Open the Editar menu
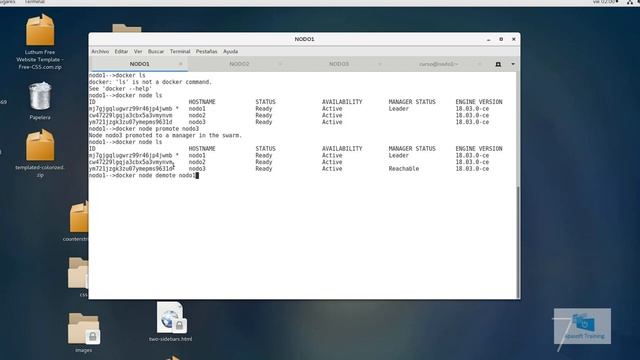640x360 pixels. pyautogui.click(x=121, y=51)
